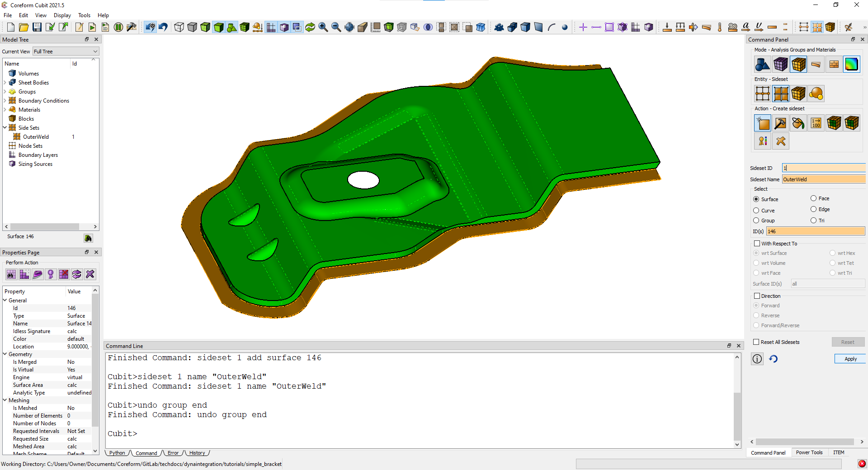Viewport: 868px width, 470px height.
Task: Check the Reset All Sidesets checkbox
Action: coord(756,342)
